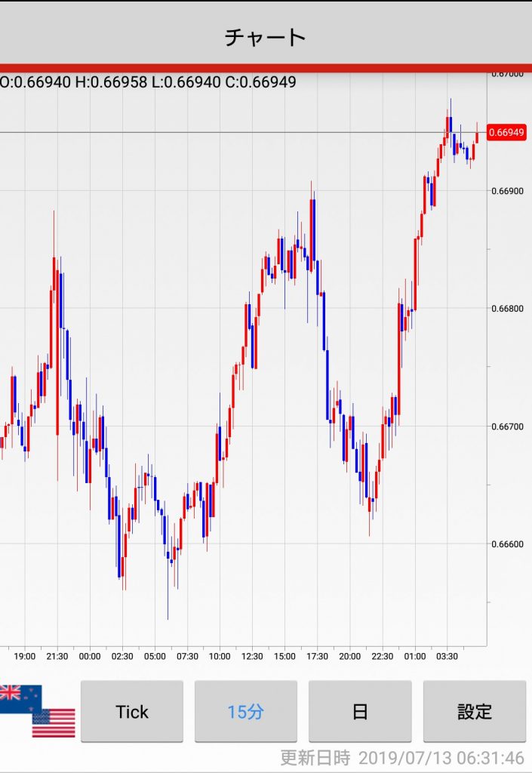Tap the 更新日時 update timestamp text
This screenshot has height=773, width=532.
[x=401, y=757]
